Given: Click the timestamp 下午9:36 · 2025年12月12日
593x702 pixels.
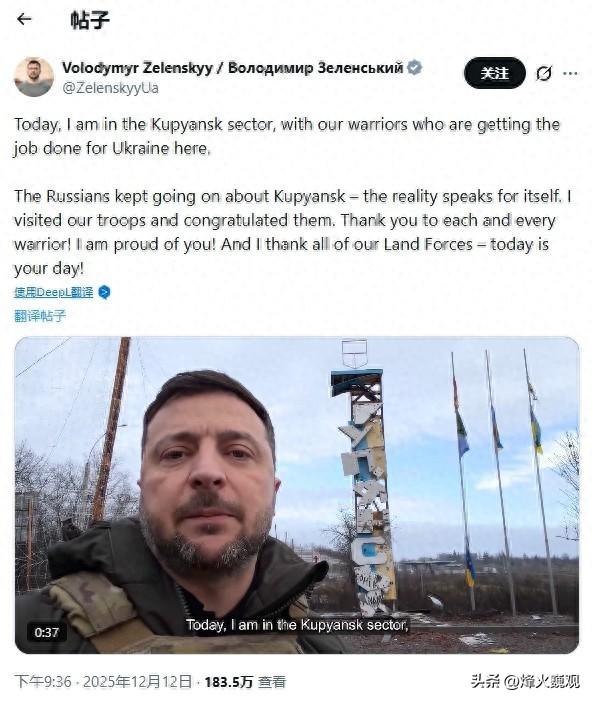Looking at the screenshot, I should pos(104,681).
